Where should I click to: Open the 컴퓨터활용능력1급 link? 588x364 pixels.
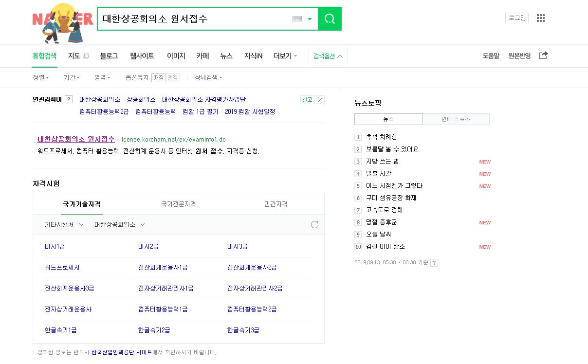coord(163,309)
